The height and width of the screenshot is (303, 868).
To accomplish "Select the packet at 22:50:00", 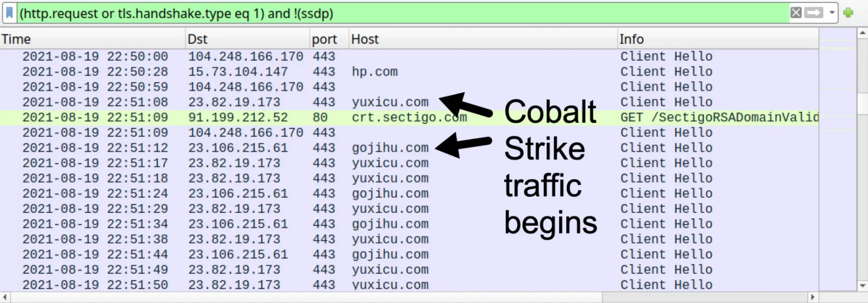I will click(x=409, y=57).
